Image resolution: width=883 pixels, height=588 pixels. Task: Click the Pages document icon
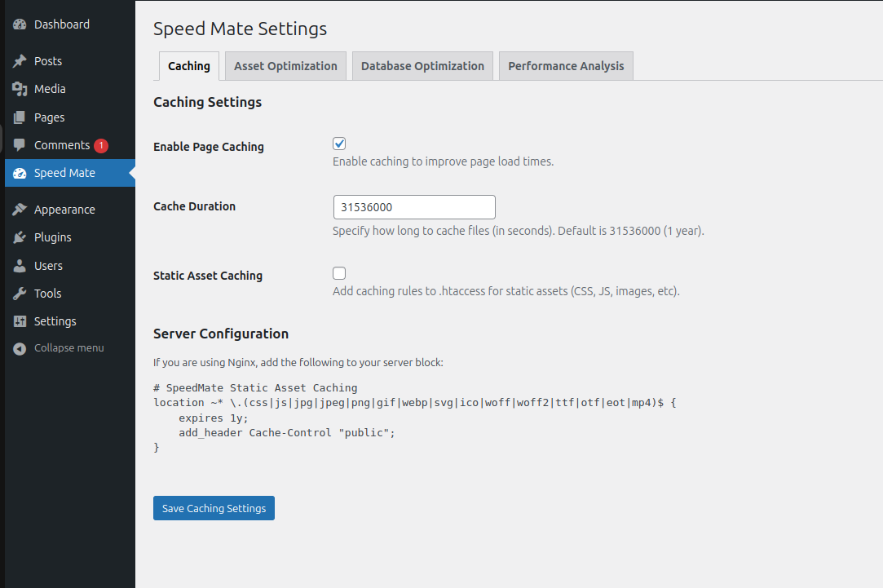click(x=20, y=117)
